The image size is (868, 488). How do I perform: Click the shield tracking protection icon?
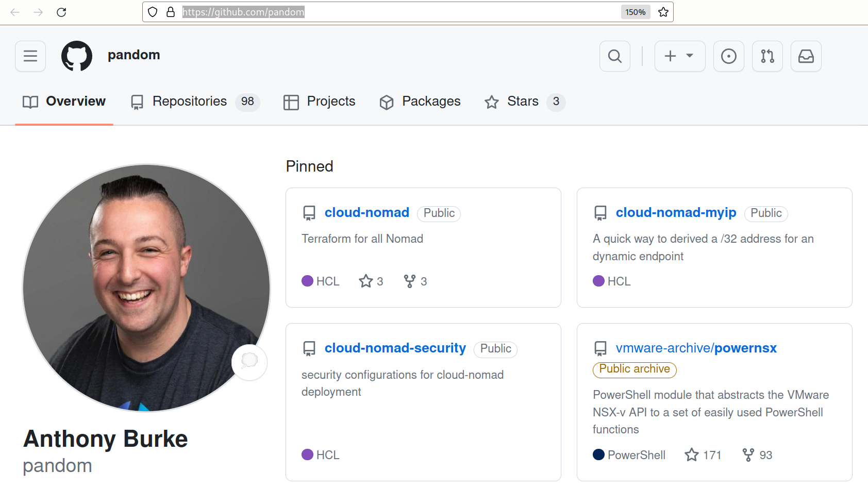pyautogui.click(x=153, y=12)
